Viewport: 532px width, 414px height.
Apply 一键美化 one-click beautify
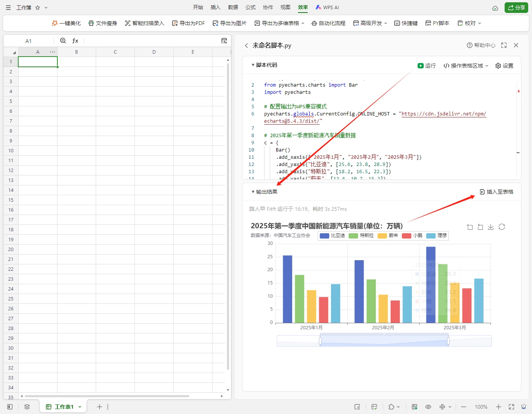[x=66, y=23]
